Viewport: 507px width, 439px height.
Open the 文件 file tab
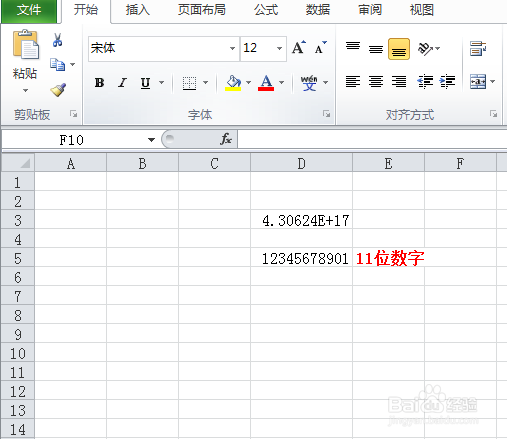click(29, 10)
